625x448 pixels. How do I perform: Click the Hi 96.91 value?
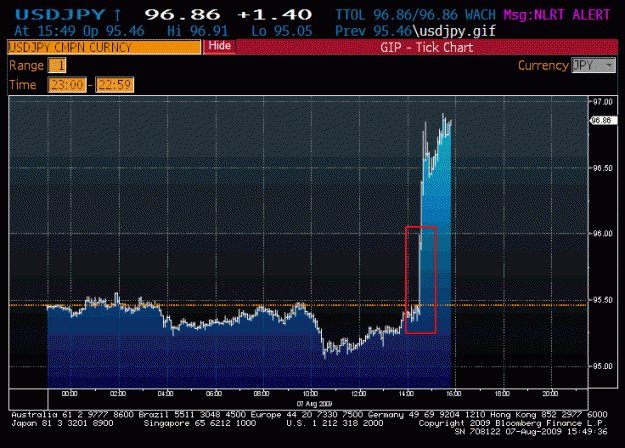198,31
